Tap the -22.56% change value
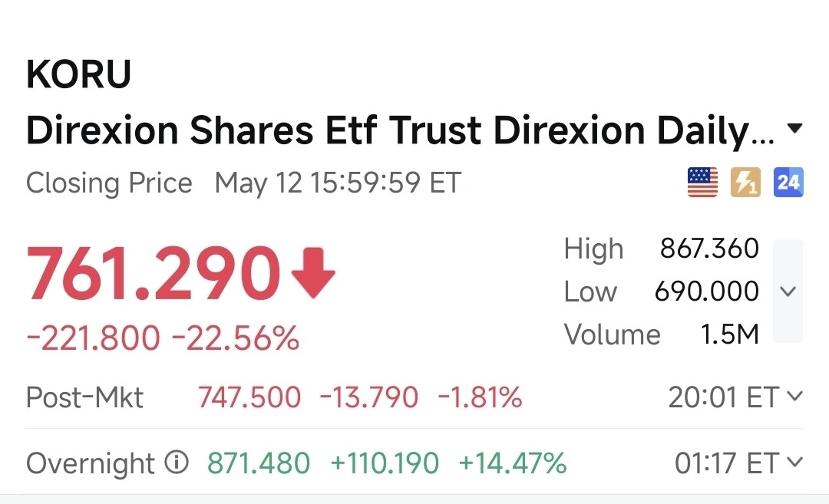Screen dimensions: 829x504 click(x=236, y=338)
